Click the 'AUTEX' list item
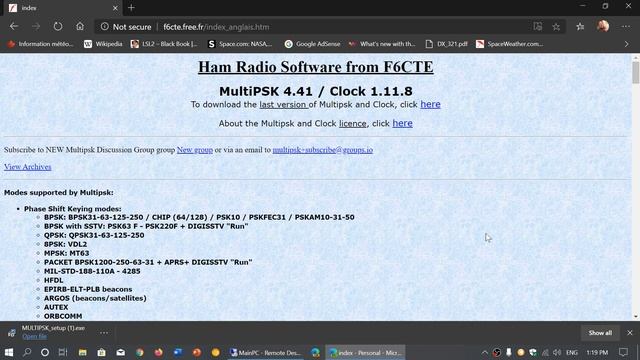 coord(56,307)
